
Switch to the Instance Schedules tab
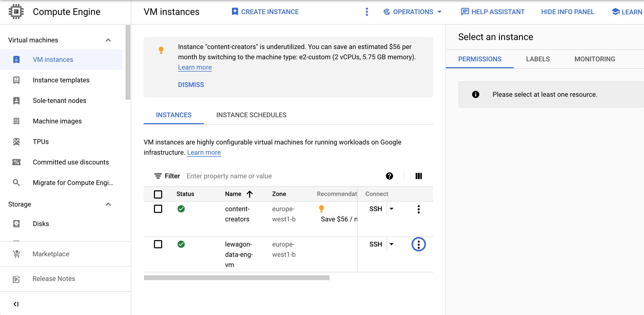251,115
